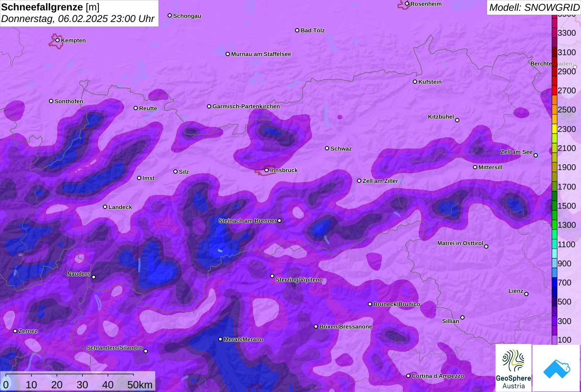Click the 'Kempten' city label
The image size is (581, 392).
coord(73,40)
